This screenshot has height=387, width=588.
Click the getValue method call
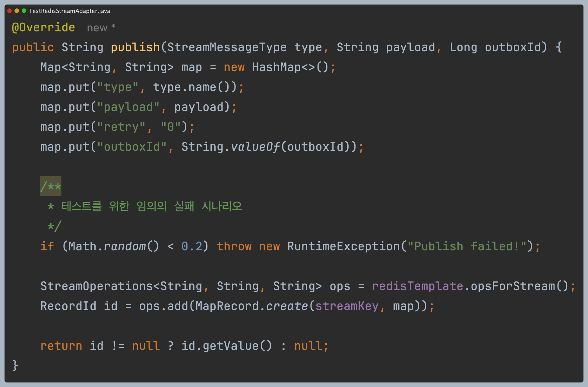pos(230,346)
